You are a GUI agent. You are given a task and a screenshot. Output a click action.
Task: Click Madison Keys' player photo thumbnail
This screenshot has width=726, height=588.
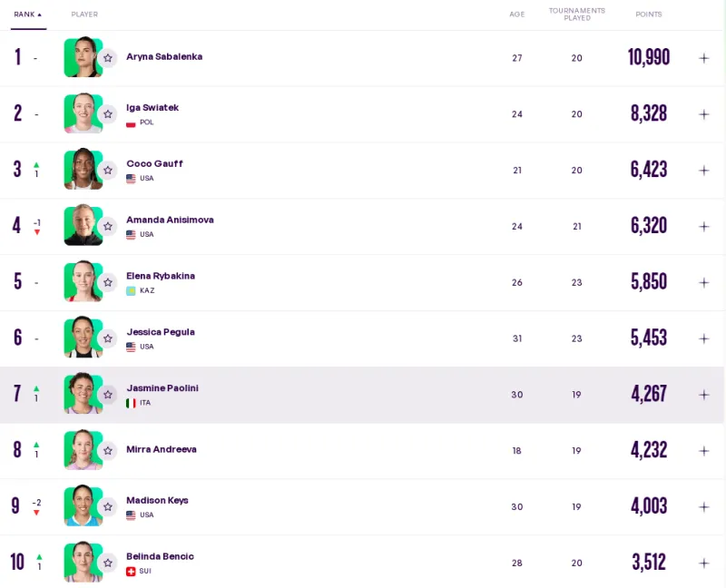(x=82, y=506)
